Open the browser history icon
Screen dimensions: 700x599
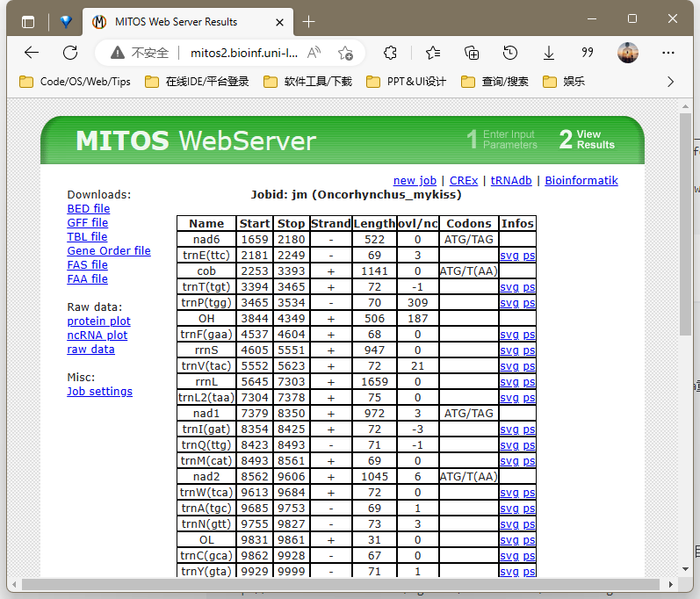[510, 53]
